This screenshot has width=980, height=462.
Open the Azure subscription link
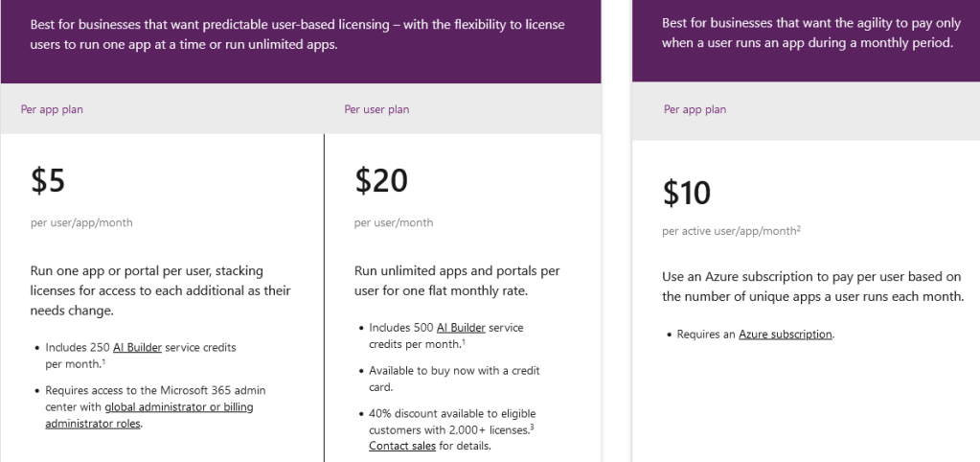pyautogui.click(x=786, y=335)
